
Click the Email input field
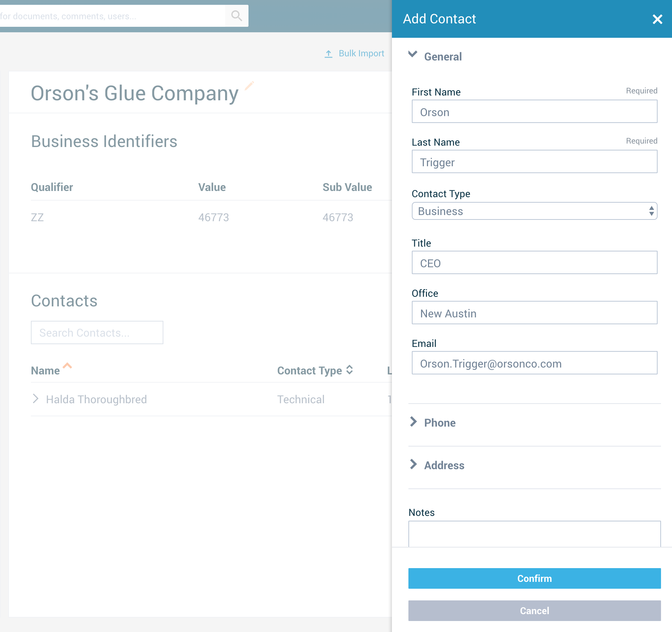[x=534, y=363]
